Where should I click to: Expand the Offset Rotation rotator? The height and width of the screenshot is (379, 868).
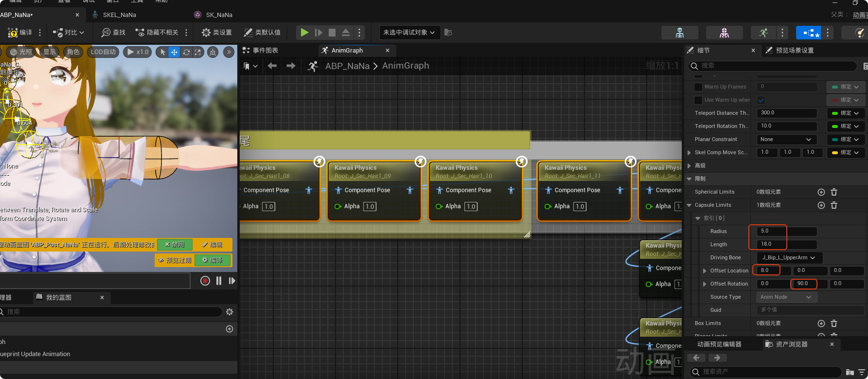coord(705,284)
